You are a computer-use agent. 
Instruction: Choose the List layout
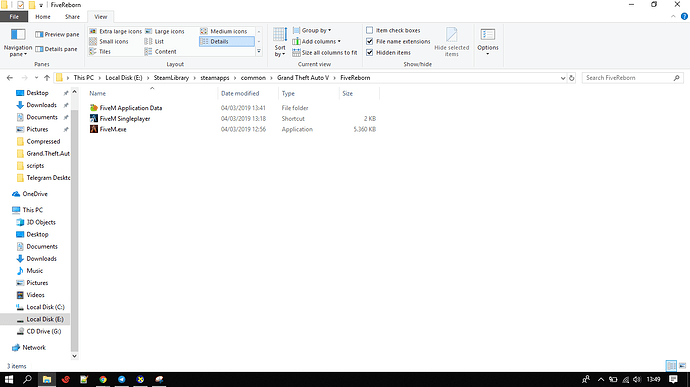[154, 41]
